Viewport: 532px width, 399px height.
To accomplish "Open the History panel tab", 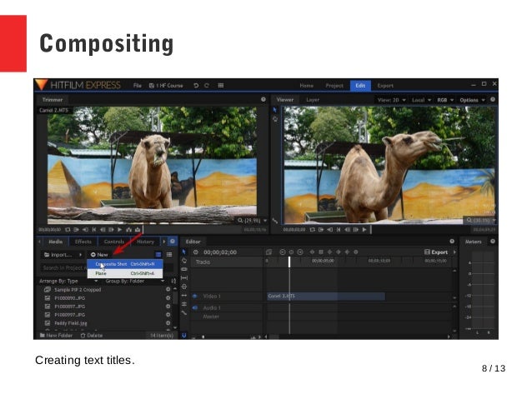I will pyautogui.click(x=146, y=242).
